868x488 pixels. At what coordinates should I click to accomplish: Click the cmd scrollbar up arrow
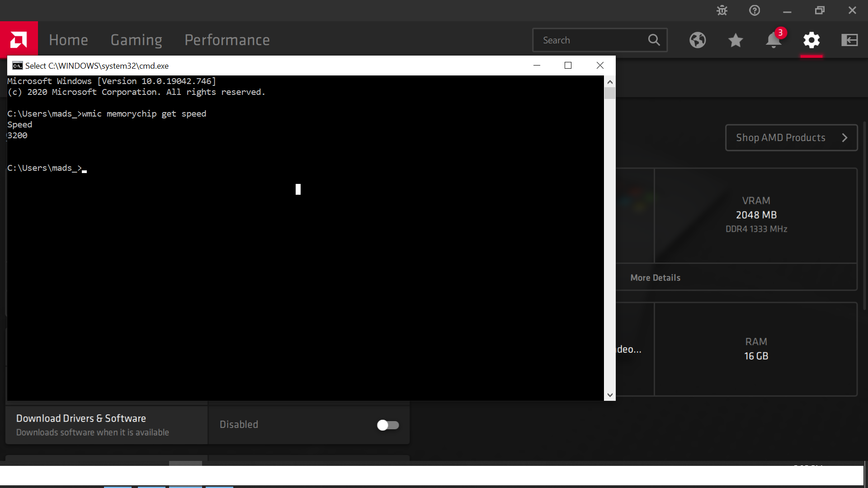point(610,82)
